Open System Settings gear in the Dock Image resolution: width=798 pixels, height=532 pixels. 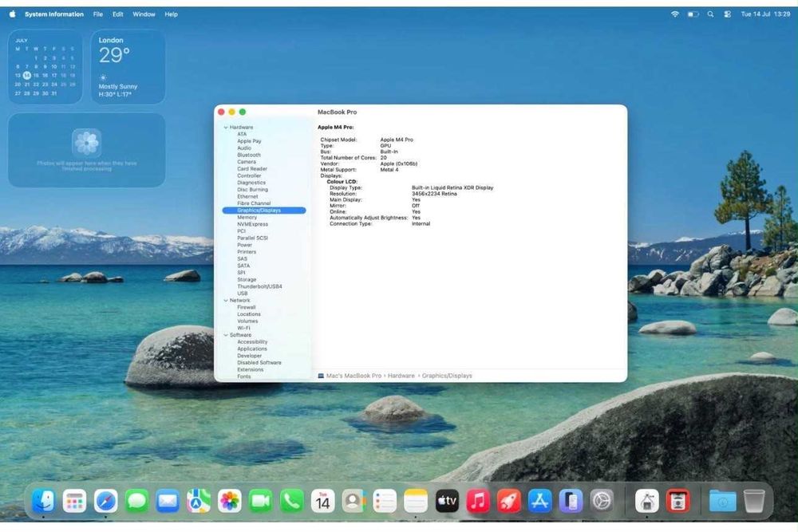(x=602, y=501)
